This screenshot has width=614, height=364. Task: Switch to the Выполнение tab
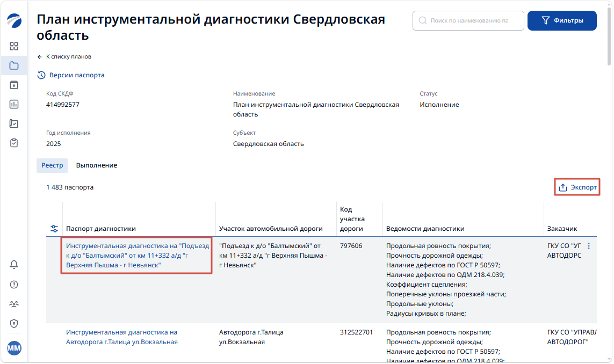coord(97,165)
